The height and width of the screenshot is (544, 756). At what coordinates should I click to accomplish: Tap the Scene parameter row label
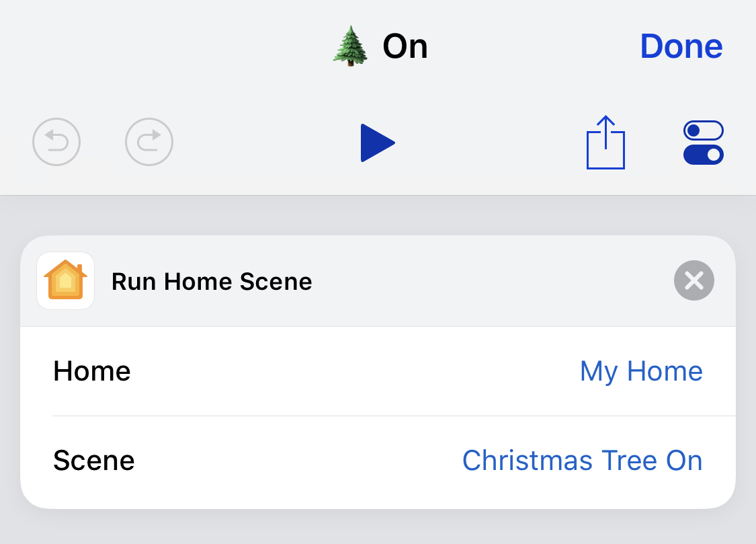(x=94, y=460)
